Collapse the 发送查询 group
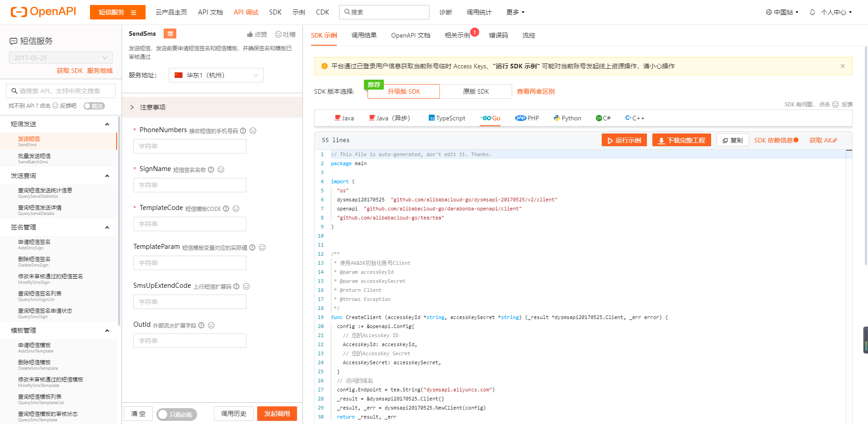The image size is (868, 424). (107, 176)
